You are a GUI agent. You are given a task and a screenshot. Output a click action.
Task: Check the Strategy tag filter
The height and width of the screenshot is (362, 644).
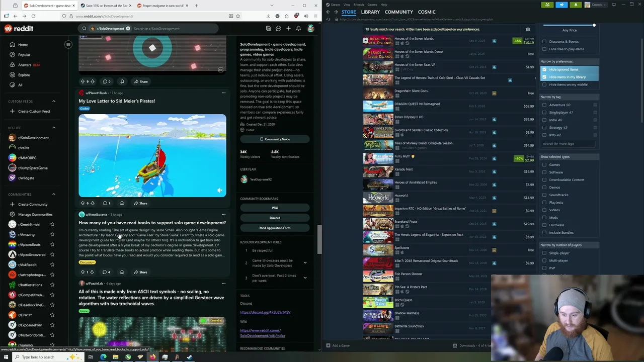[544, 128]
